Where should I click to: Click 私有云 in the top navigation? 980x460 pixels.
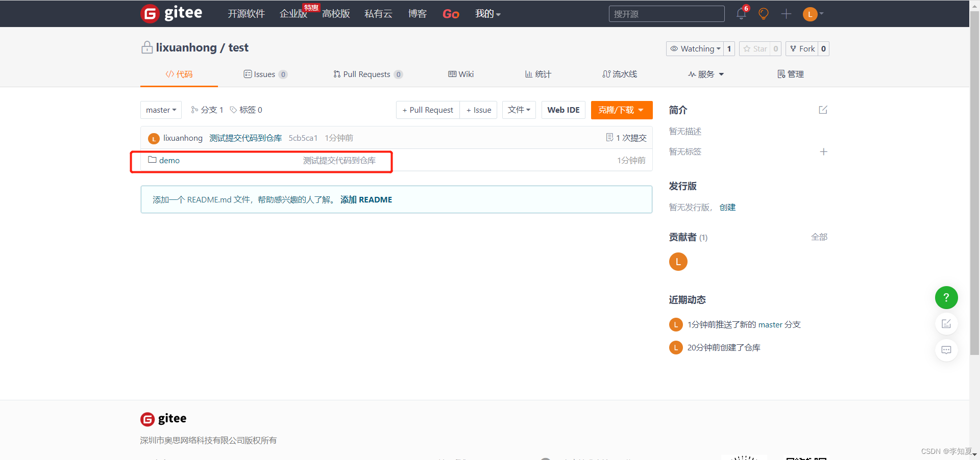click(378, 14)
